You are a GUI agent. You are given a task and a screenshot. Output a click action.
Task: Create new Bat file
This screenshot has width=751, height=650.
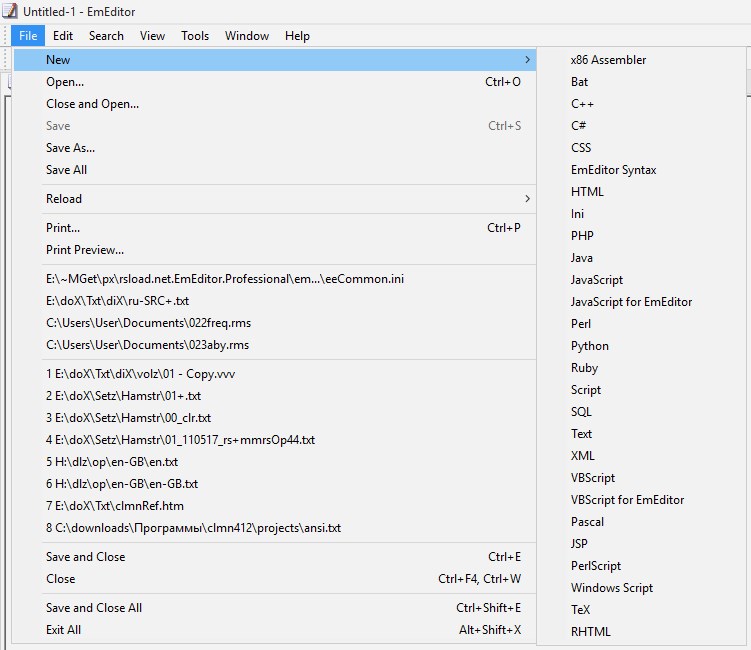click(x=642, y=82)
